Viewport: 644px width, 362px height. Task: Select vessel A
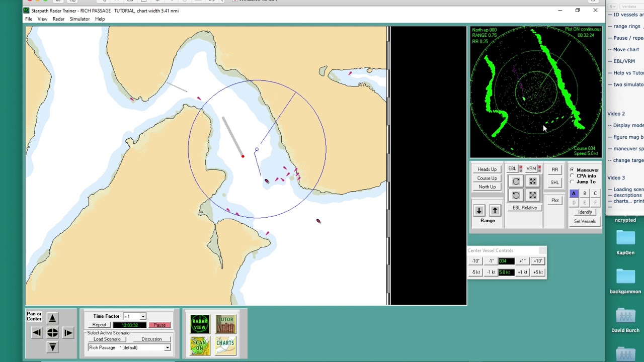pos(574,194)
